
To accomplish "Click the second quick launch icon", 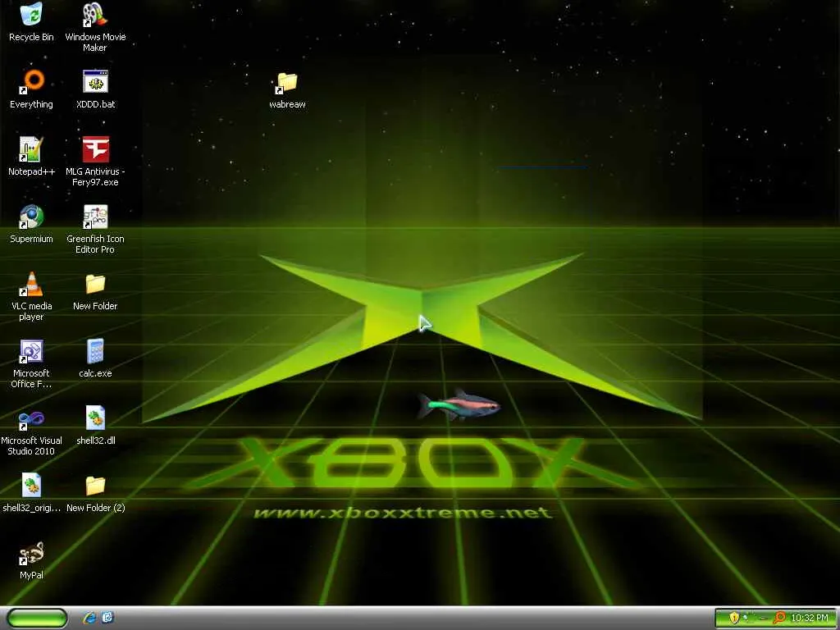I will point(107,618).
